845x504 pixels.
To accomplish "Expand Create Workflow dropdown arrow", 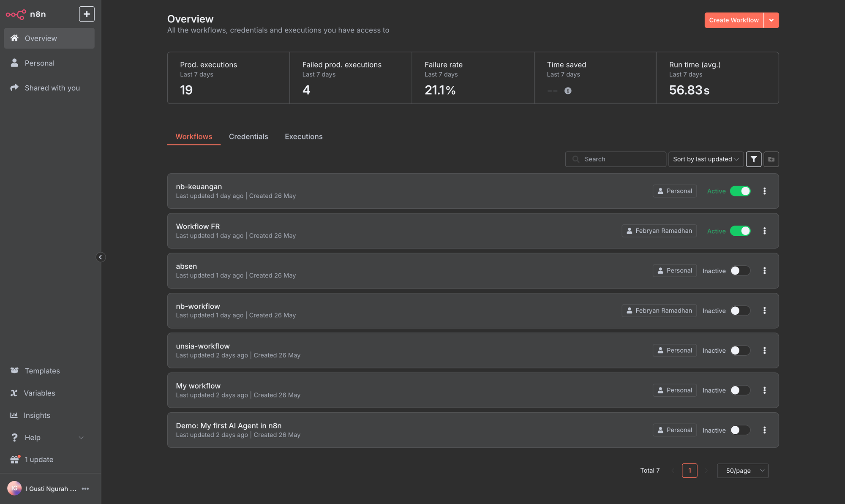I will 771,20.
